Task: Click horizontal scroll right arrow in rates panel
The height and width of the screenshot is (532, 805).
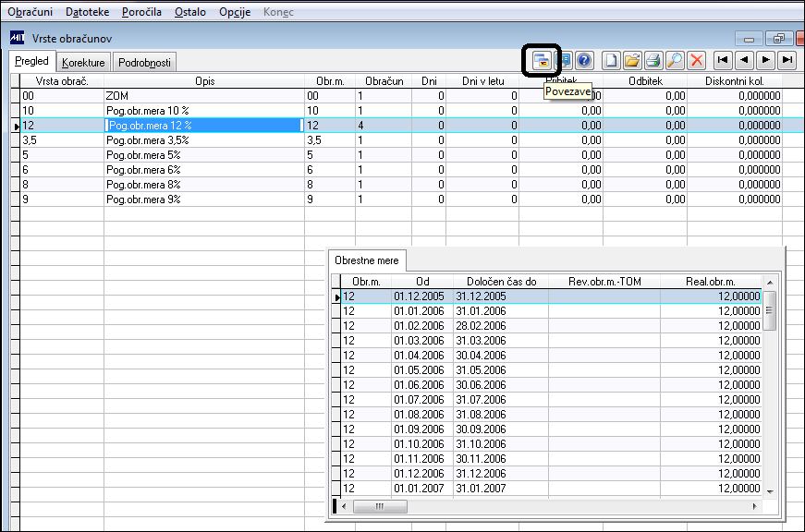Action: [x=754, y=506]
